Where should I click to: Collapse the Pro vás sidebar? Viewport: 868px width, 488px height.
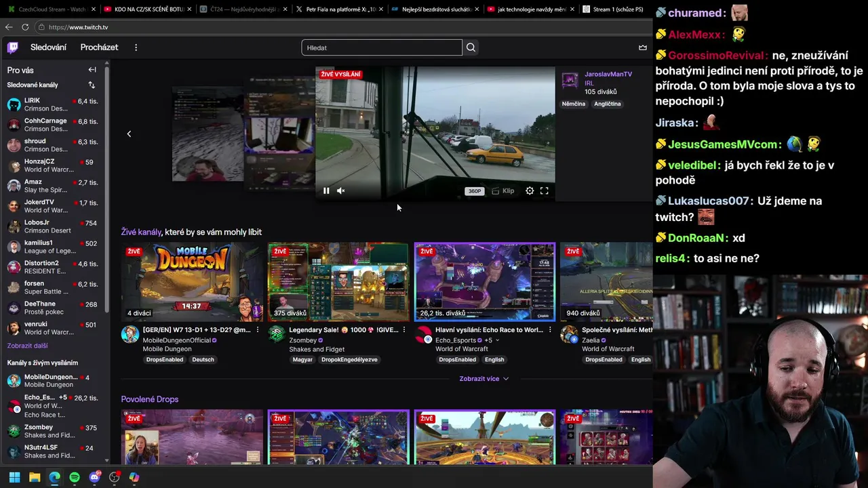(92, 70)
